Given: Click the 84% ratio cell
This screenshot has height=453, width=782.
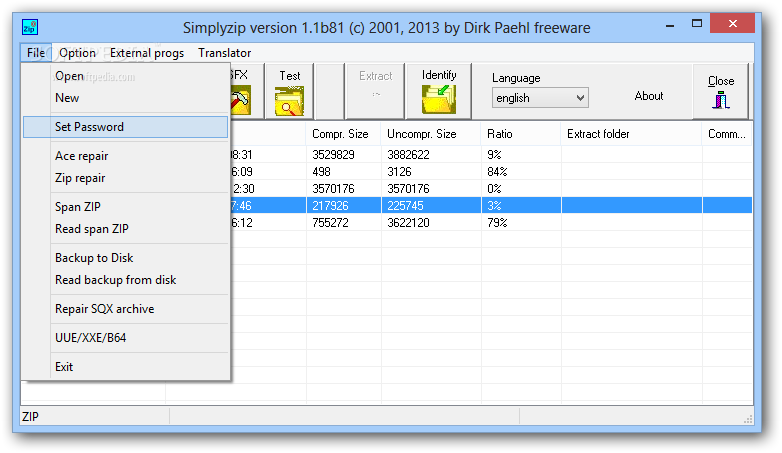Looking at the screenshot, I should 521,172.
